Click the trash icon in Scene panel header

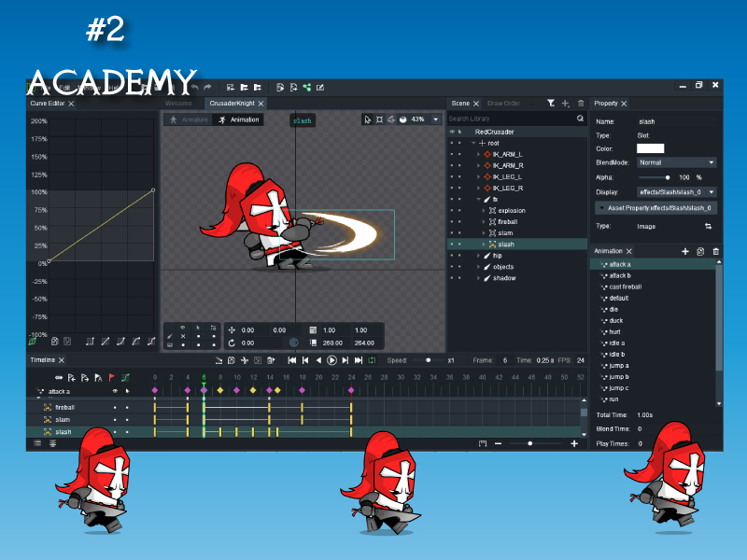click(581, 104)
